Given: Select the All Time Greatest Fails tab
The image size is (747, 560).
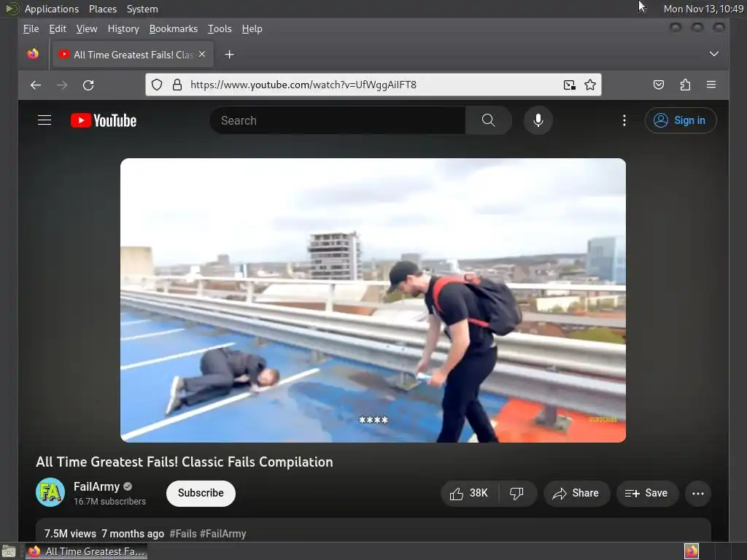Looking at the screenshot, I should pos(133,54).
